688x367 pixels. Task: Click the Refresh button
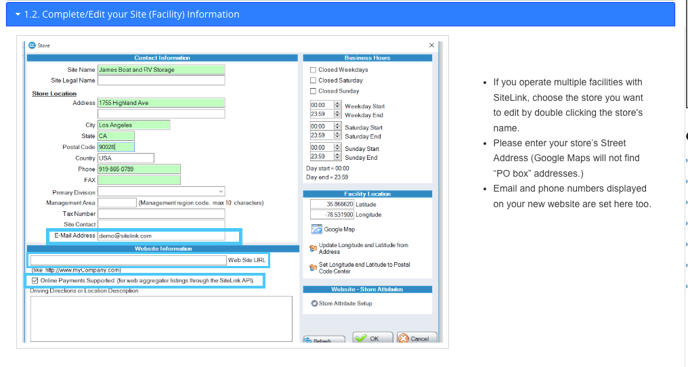coord(324,340)
